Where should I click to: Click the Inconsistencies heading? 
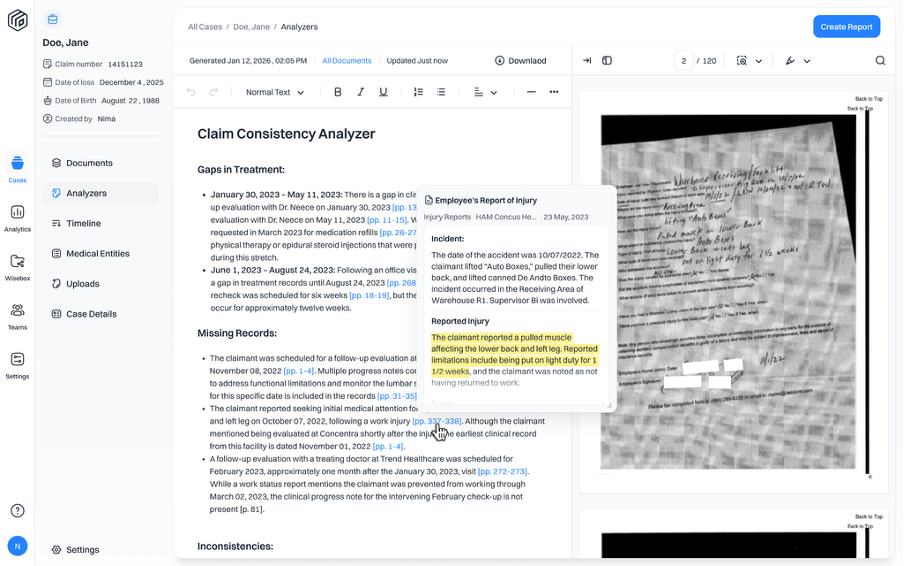[x=235, y=546]
